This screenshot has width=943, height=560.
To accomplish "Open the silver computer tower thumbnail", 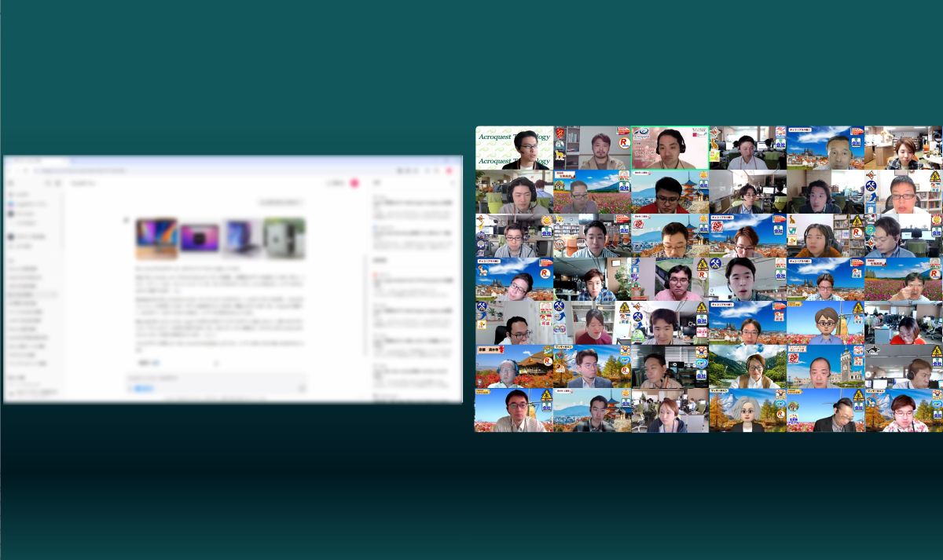I will click(x=284, y=238).
